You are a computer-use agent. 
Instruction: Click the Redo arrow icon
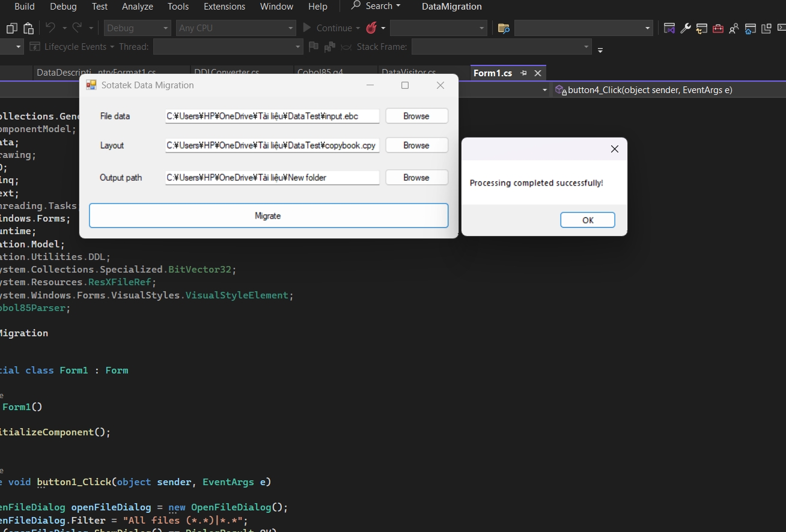point(77,28)
